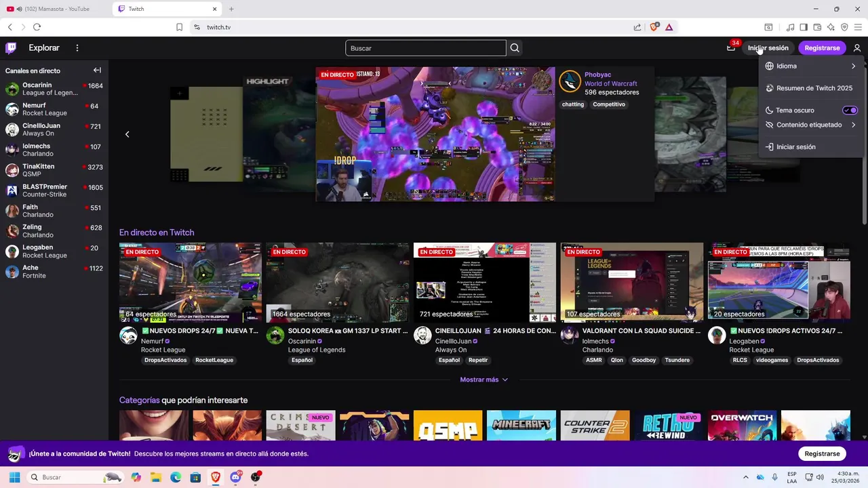Click Oscarinin avatar in sidebar

12,89
